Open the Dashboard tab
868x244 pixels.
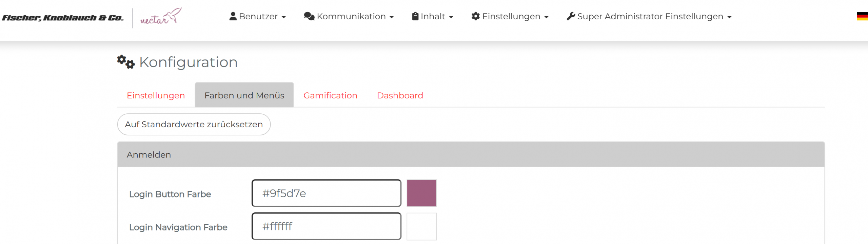tap(400, 95)
